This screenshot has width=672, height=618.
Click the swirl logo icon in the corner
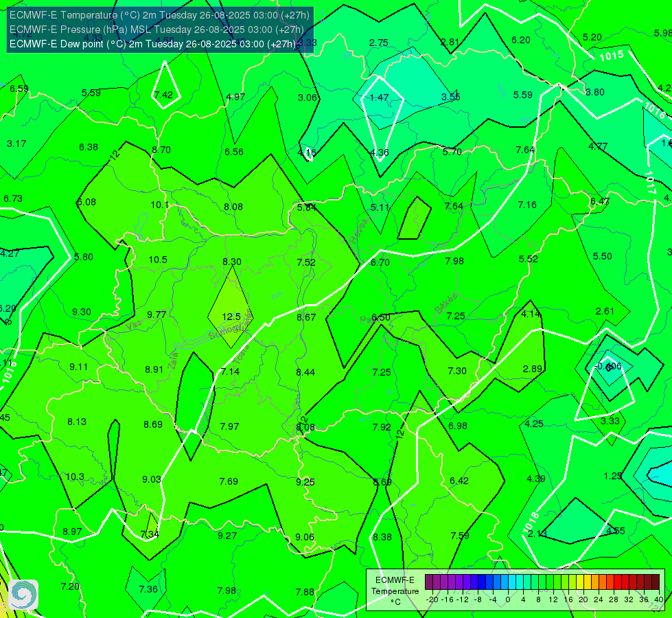(x=23, y=595)
